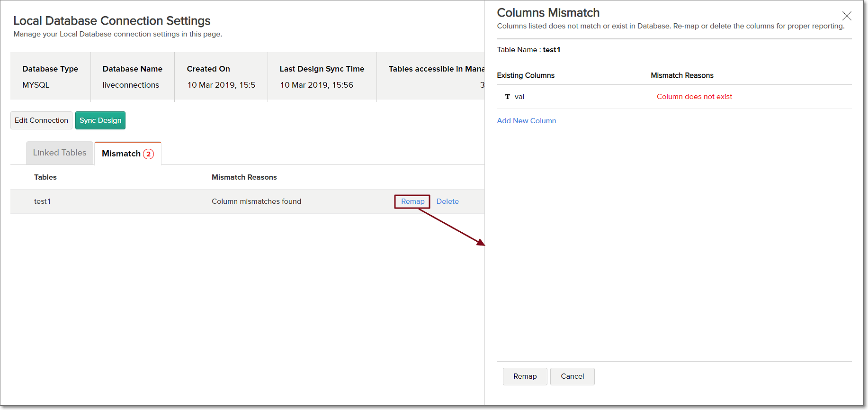The width and height of the screenshot is (868, 410).
Task: Click the 'Column mismatches found' reason text
Action: [x=256, y=201]
